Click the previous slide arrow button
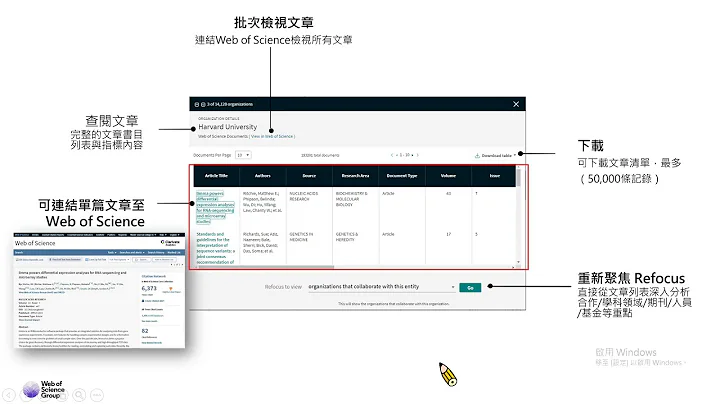Viewport: 720px width, 404px height. 9,395
